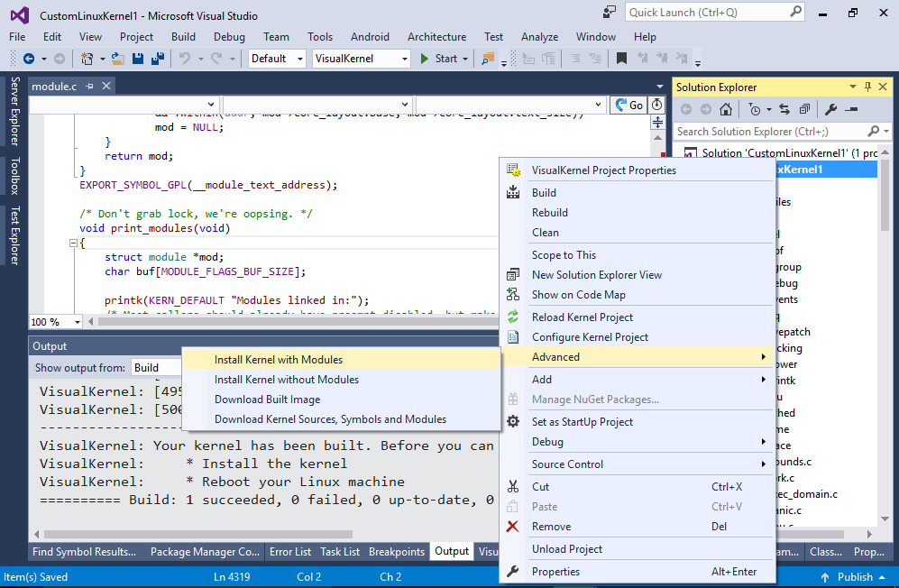The height and width of the screenshot is (588, 899).
Task: Click the Open File folder icon
Action: 117,59
